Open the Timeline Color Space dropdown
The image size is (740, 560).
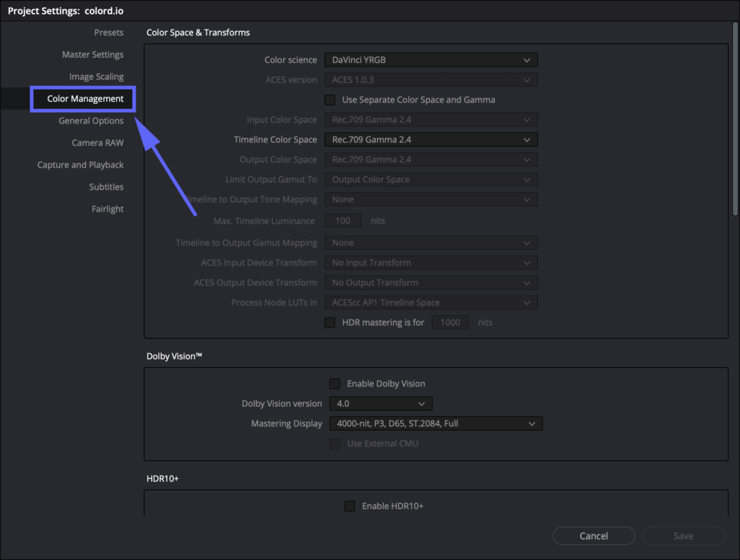tap(431, 139)
